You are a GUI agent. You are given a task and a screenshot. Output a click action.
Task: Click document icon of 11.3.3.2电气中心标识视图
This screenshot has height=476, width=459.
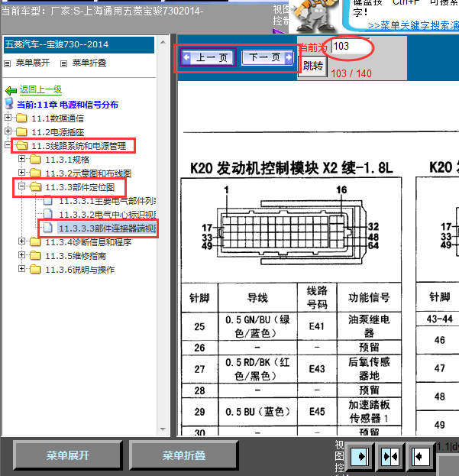pos(48,214)
